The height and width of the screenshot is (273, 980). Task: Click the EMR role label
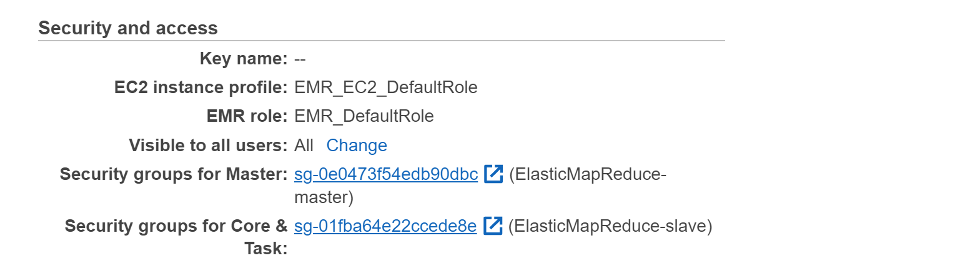247,116
